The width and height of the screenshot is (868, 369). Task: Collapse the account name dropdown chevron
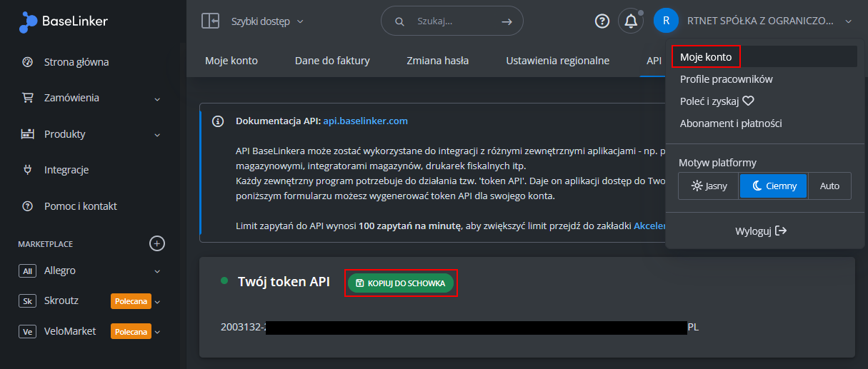click(848, 21)
